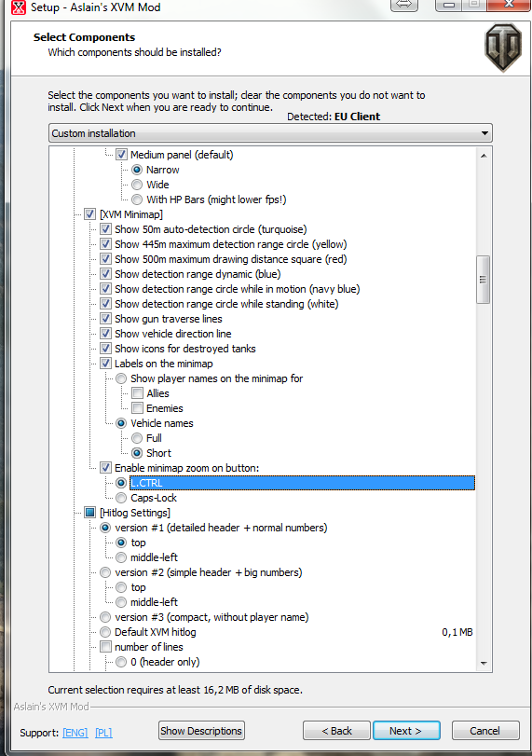Go back with the < Back button

337,731
